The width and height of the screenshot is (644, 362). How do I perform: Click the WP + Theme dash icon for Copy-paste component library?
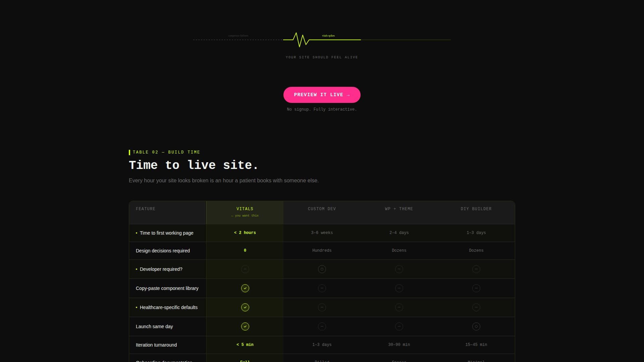coord(399,288)
